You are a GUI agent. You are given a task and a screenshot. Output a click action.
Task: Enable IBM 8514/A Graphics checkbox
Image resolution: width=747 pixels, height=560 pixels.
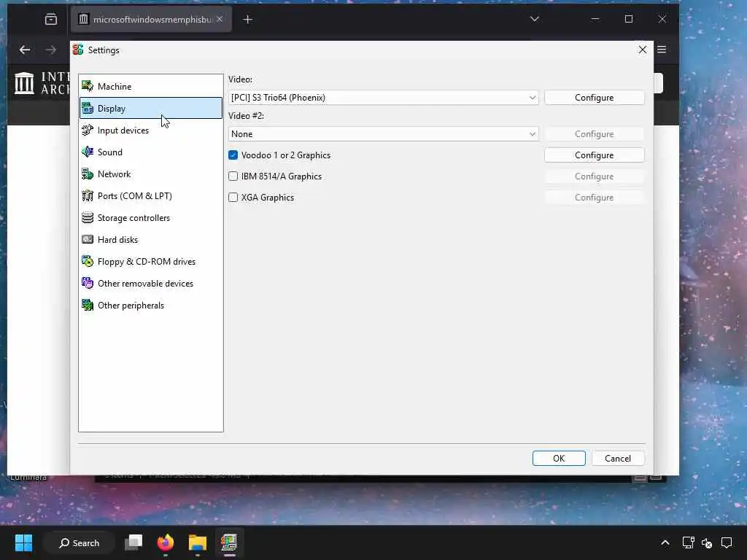click(233, 176)
